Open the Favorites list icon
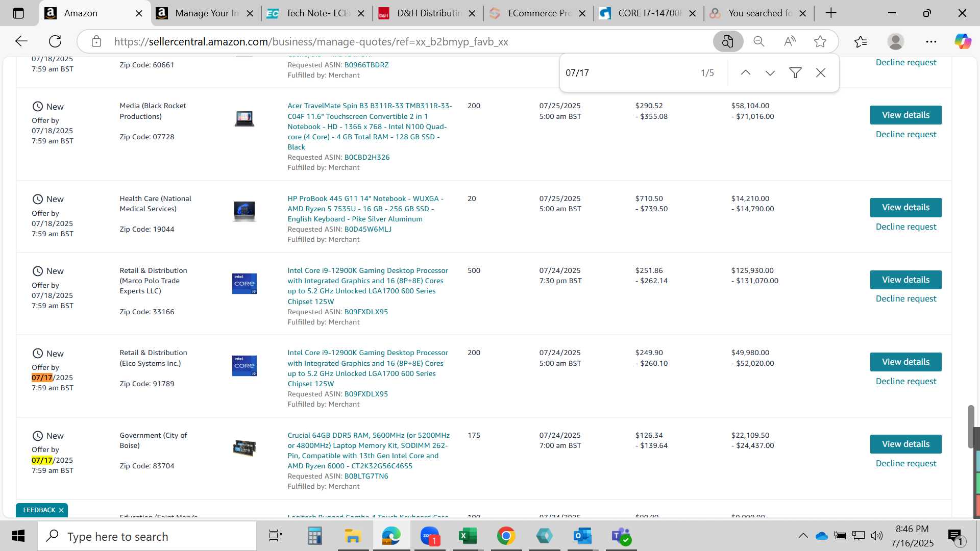 [861, 41]
